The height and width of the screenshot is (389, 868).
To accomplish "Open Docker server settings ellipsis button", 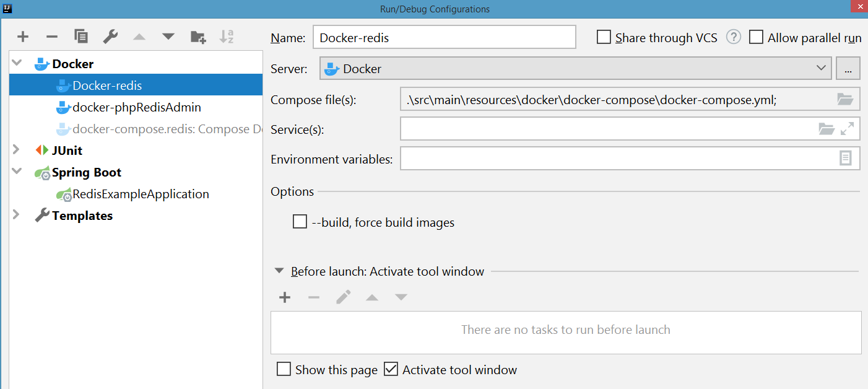I will [x=848, y=69].
